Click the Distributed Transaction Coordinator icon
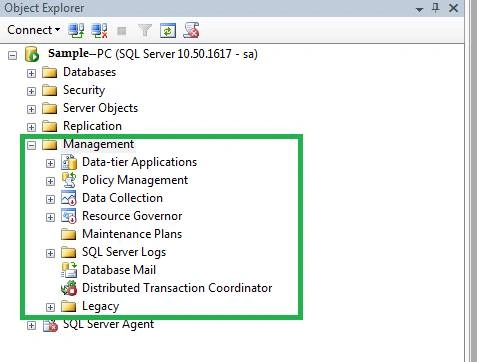The image size is (477, 362). [69, 288]
